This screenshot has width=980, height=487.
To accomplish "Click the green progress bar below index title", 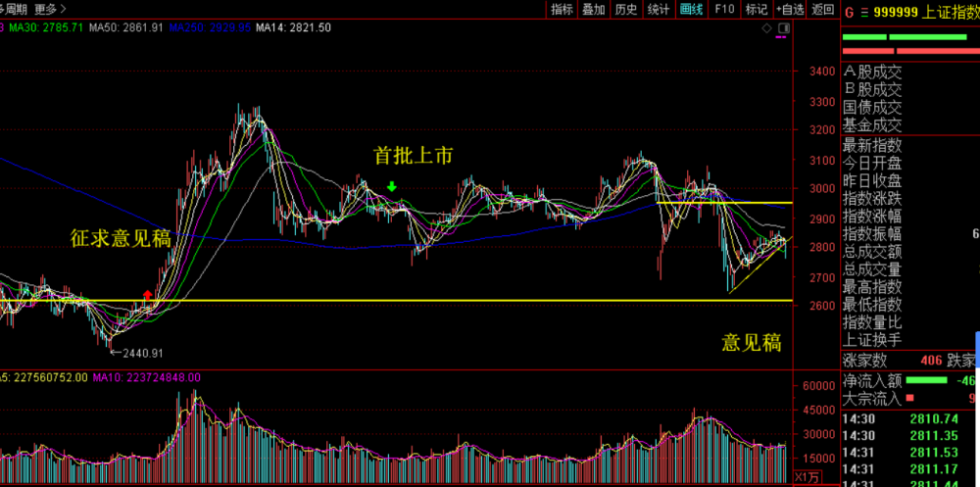I will click(x=904, y=37).
